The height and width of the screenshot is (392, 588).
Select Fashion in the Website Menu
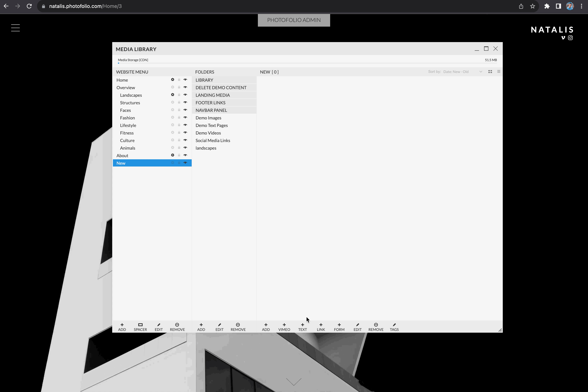(127, 118)
